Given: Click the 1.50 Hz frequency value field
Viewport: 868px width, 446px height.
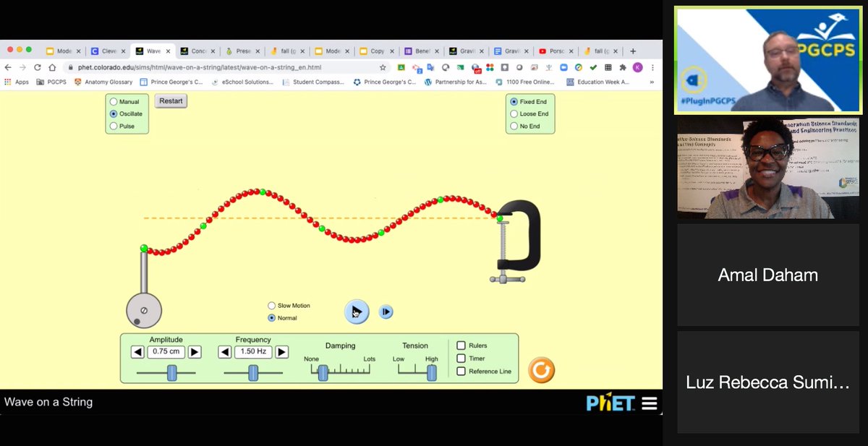Looking at the screenshot, I should (x=253, y=352).
